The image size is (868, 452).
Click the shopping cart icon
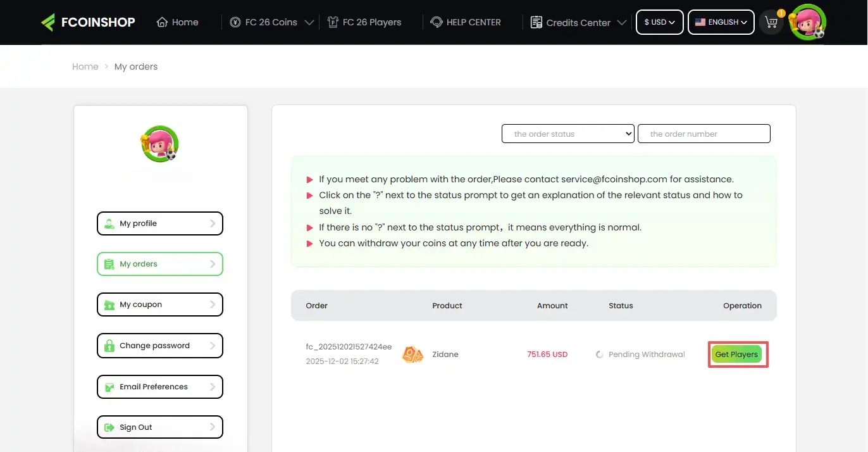pos(771,22)
